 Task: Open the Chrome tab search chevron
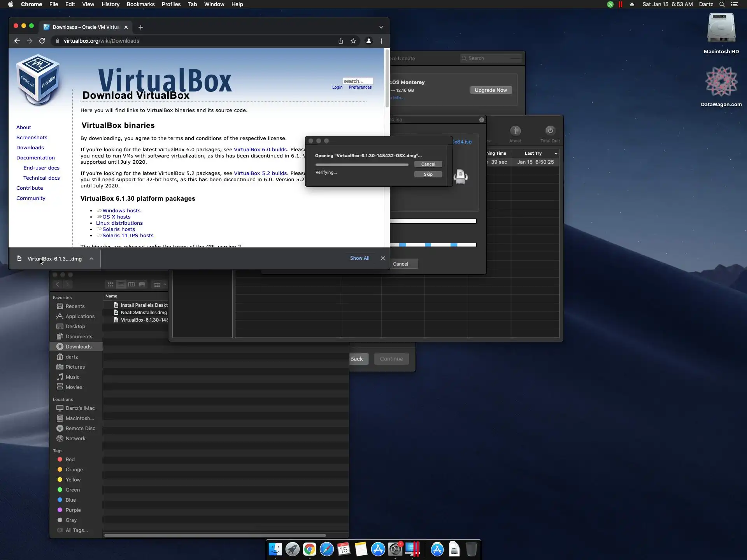click(x=381, y=27)
